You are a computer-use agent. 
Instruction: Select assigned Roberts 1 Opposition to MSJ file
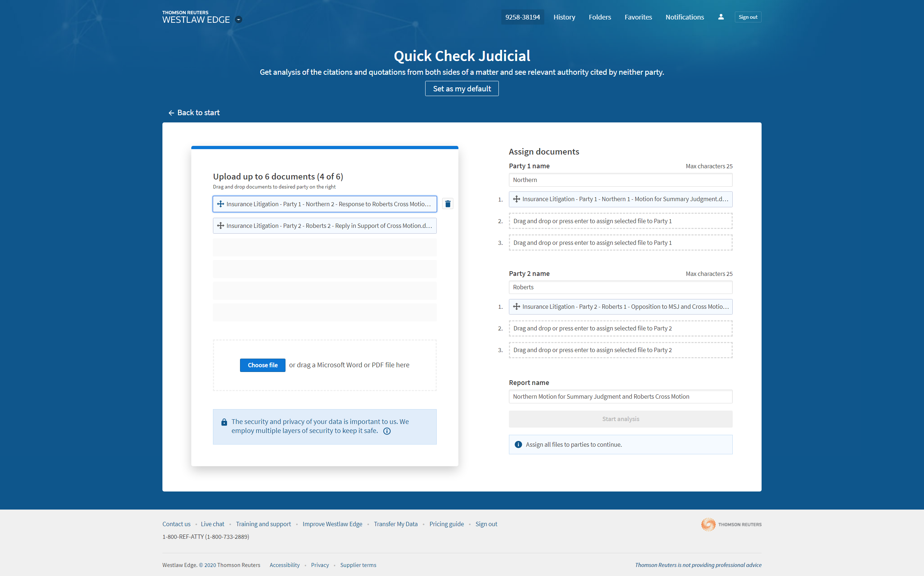pos(620,307)
